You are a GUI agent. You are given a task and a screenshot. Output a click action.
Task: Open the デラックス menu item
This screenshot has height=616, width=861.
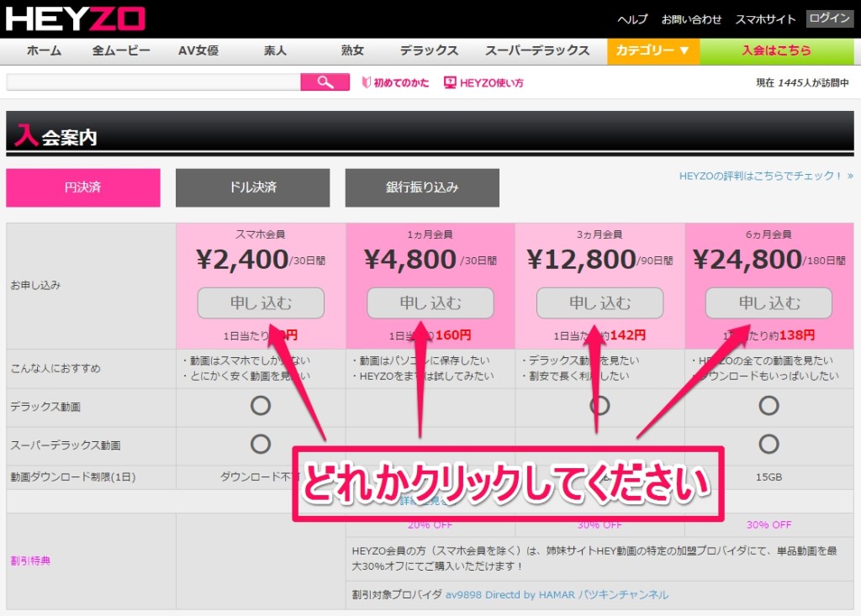pyautogui.click(x=429, y=50)
